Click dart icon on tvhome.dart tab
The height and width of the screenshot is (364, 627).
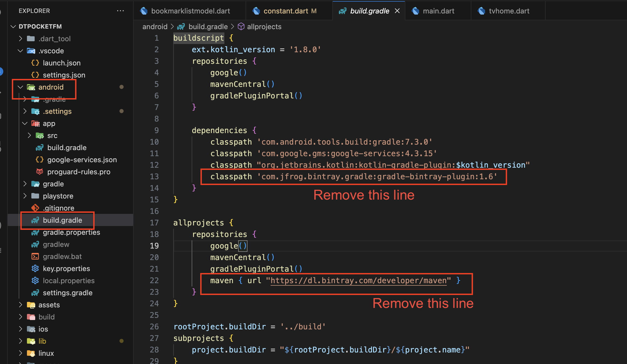coord(482,11)
